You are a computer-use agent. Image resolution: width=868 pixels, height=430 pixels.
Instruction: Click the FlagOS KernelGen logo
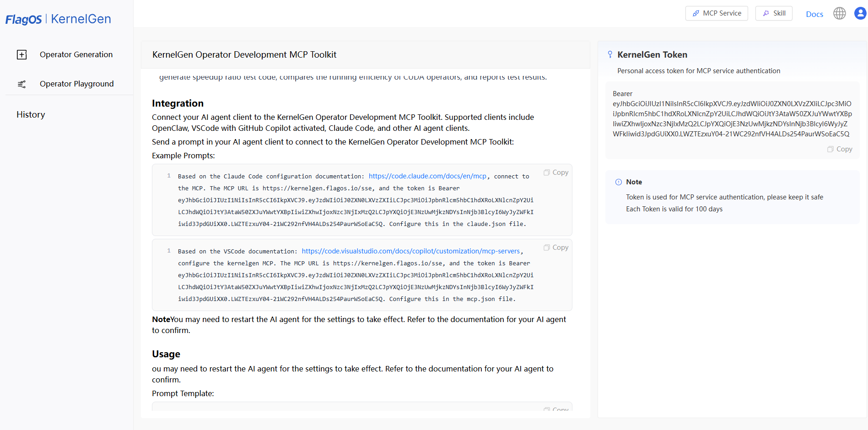pyautogui.click(x=58, y=19)
